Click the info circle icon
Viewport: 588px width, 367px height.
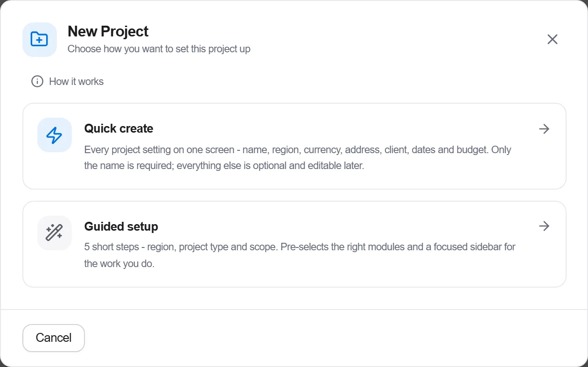click(37, 81)
